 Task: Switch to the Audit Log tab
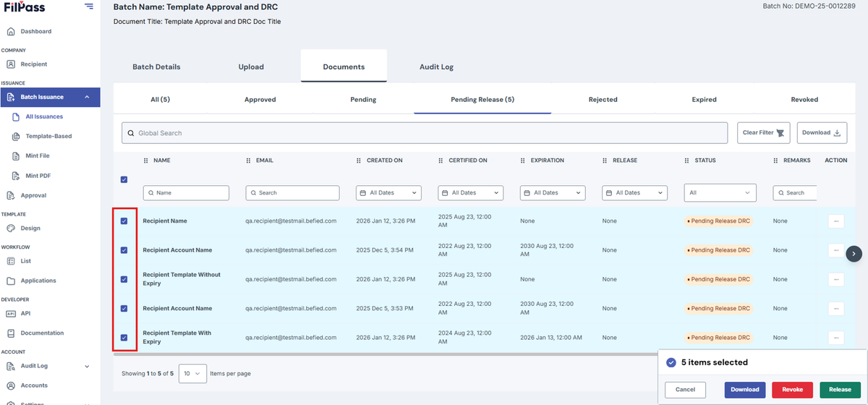(x=437, y=67)
